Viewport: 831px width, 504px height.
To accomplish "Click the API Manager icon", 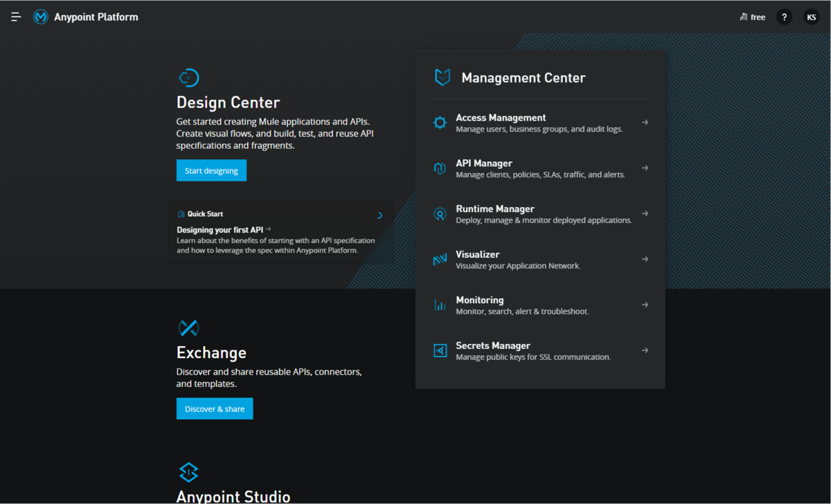I will tap(440, 168).
